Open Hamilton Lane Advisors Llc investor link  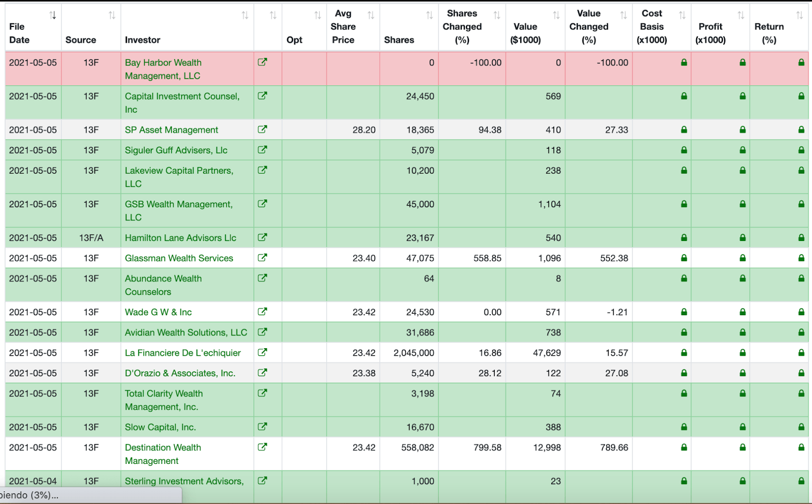click(x=181, y=238)
